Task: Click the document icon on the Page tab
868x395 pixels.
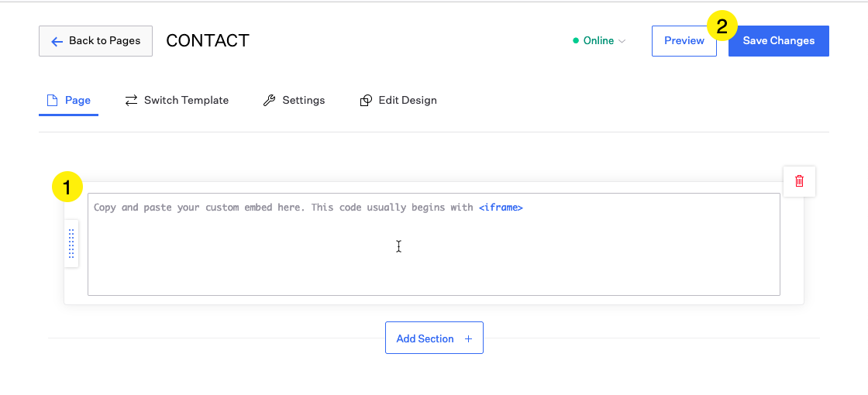Action: click(x=52, y=100)
